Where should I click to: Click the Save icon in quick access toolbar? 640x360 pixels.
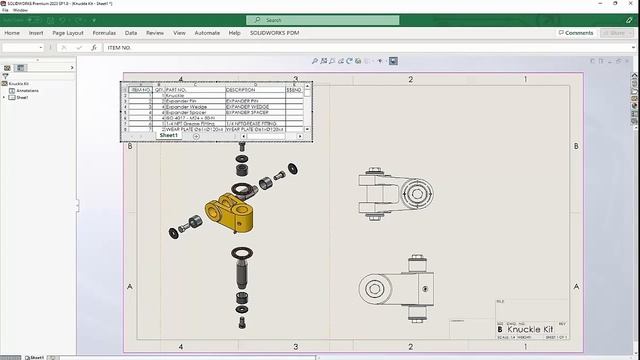click(50, 20)
